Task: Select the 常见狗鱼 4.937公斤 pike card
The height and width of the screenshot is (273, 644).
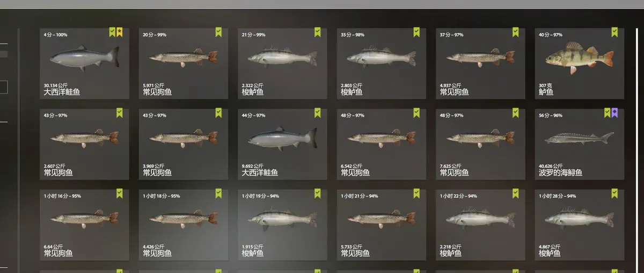Action: [480, 63]
